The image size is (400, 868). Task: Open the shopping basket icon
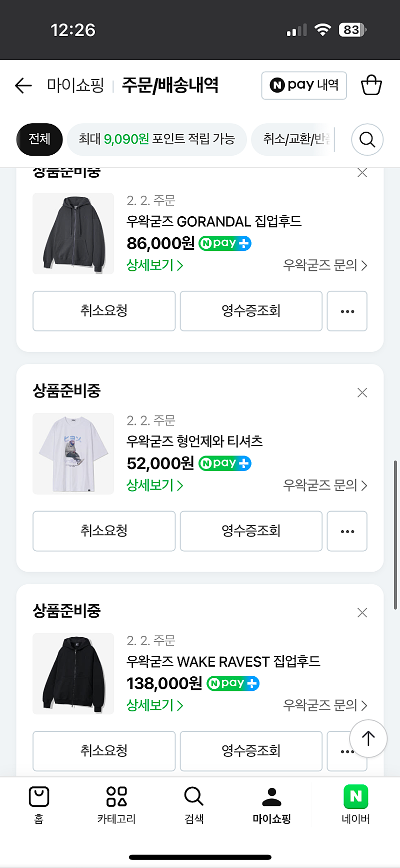pyautogui.click(x=371, y=85)
